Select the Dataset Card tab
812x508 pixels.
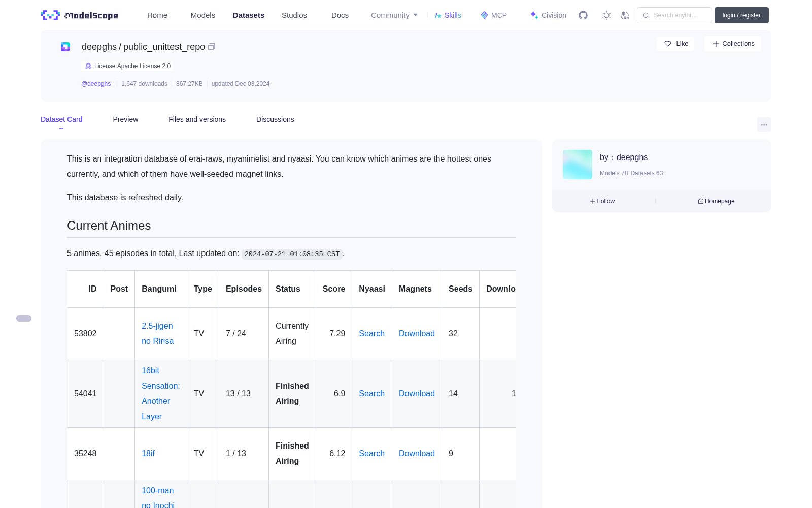[x=61, y=119]
